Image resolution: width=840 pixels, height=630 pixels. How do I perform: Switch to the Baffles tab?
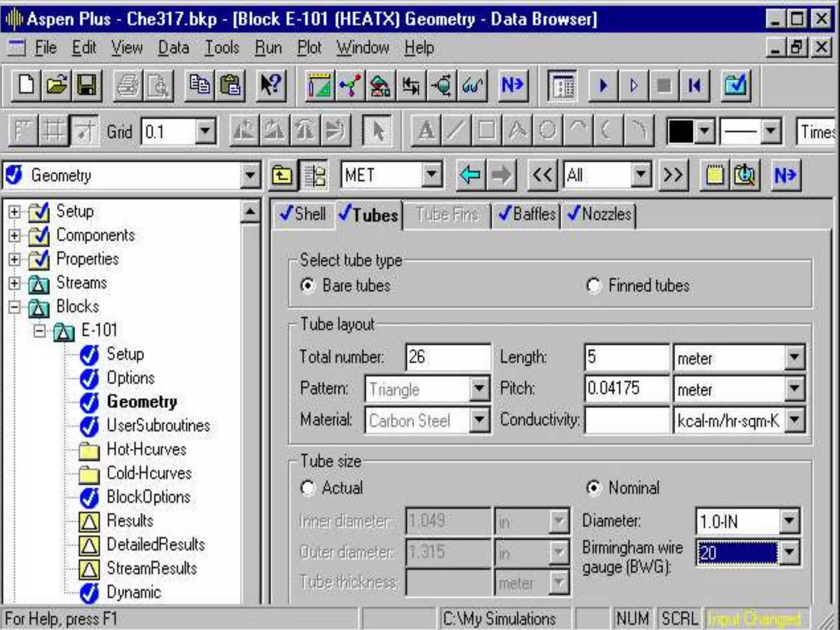point(527,214)
